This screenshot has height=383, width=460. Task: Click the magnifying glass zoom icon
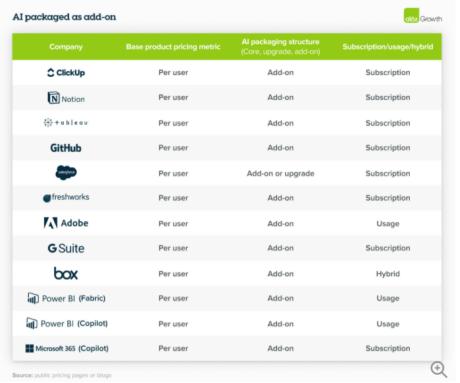(x=439, y=369)
